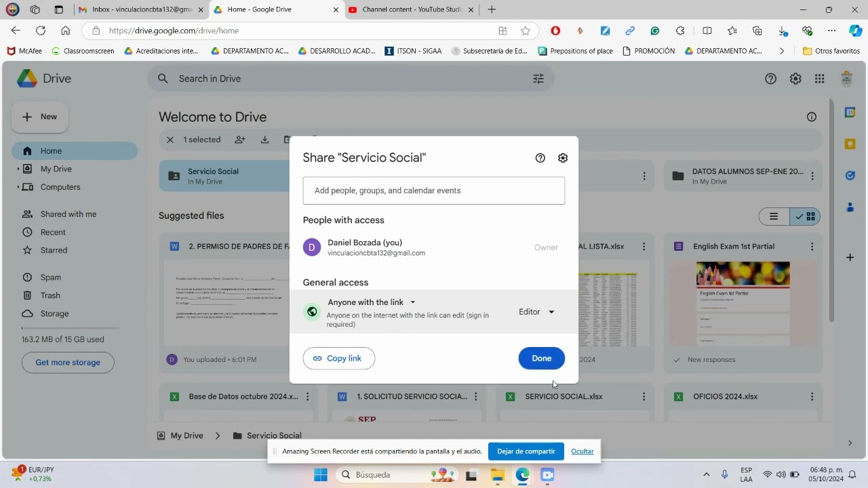Open Drive support help icon
This screenshot has height=488, width=868.
tap(770, 79)
